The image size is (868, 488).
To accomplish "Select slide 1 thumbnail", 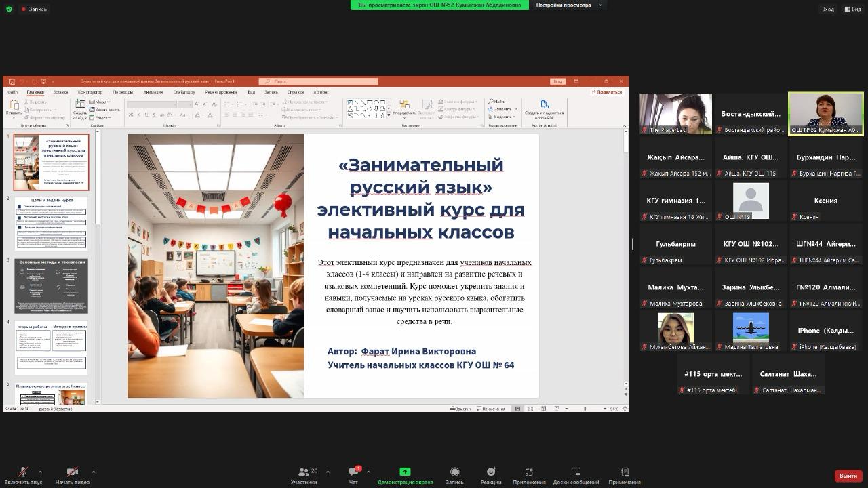I will 52,162.
